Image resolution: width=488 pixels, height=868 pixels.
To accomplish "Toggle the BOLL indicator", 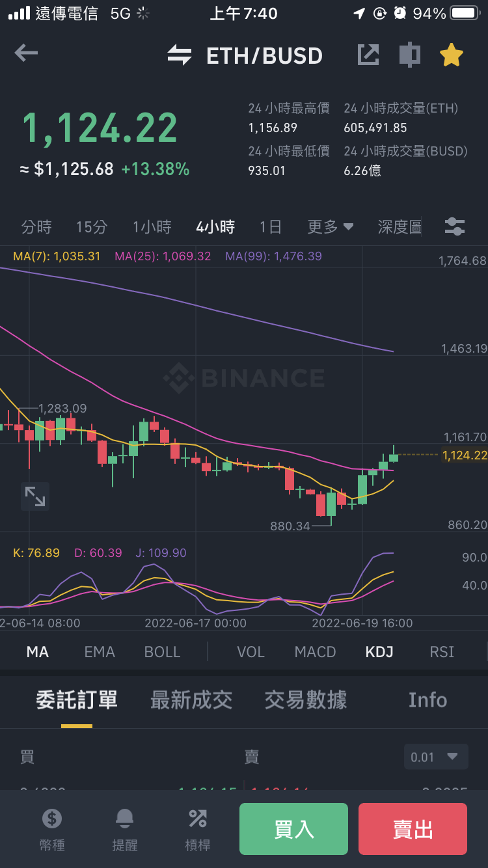I will 162,652.
